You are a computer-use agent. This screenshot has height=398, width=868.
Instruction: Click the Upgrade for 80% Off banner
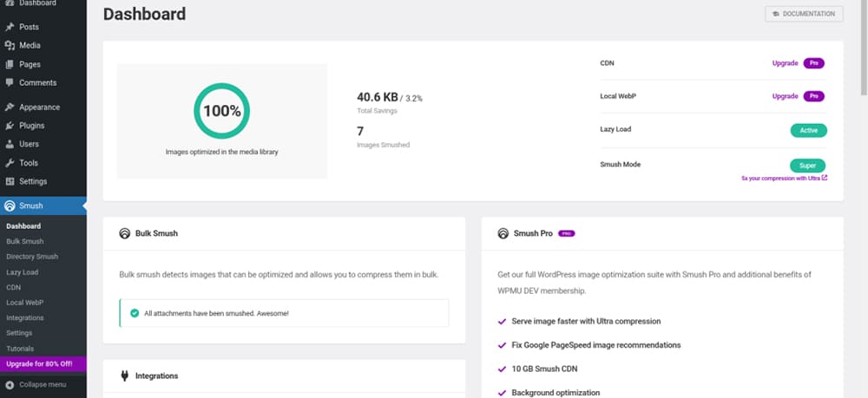click(x=43, y=364)
